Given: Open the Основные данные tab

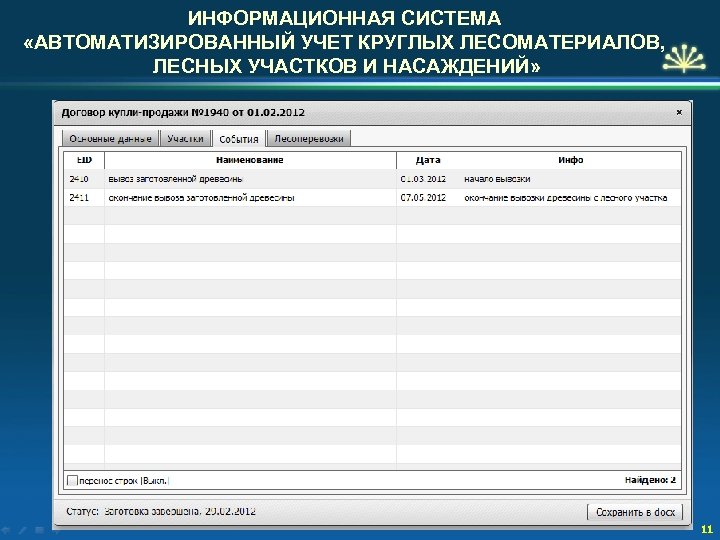Looking at the screenshot, I should click(x=110, y=138).
